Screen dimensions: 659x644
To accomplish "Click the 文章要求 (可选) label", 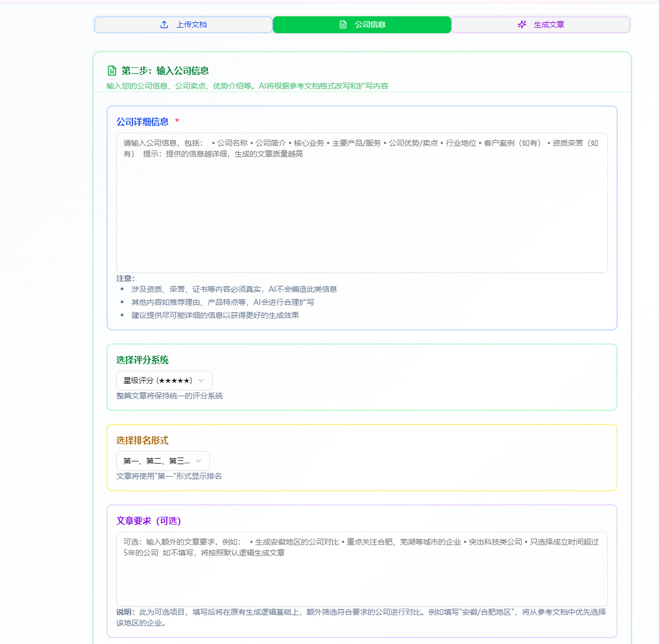I will click(x=148, y=521).
